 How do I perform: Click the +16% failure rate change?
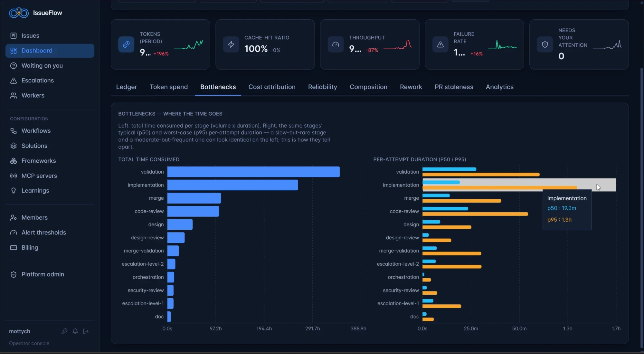(x=477, y=54)
